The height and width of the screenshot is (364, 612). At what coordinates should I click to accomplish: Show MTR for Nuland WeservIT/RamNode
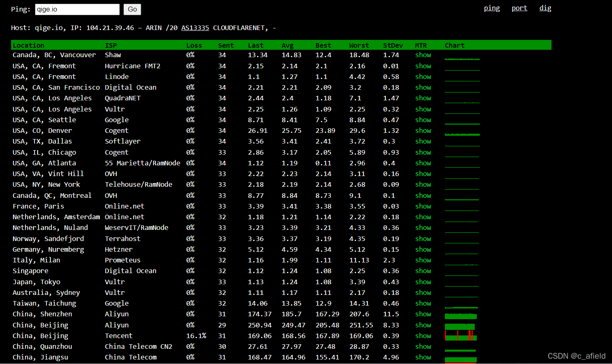pos(423,227)
